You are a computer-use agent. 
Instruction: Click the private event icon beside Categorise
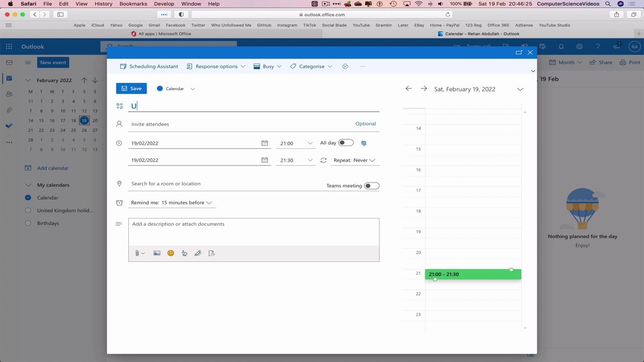pos(345,66)
